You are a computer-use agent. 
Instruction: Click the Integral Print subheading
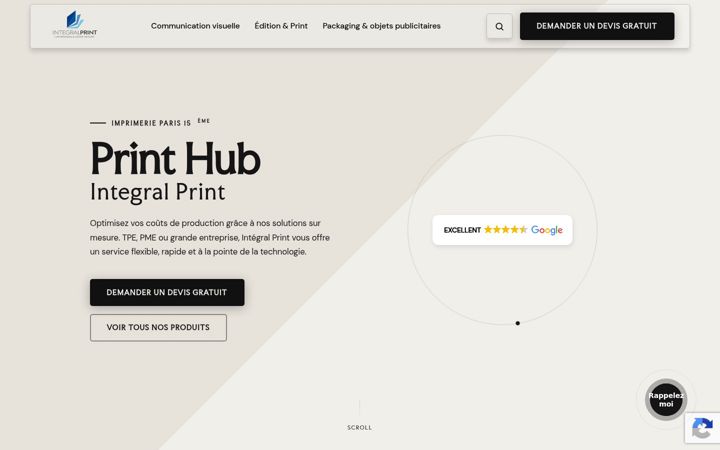158,192
